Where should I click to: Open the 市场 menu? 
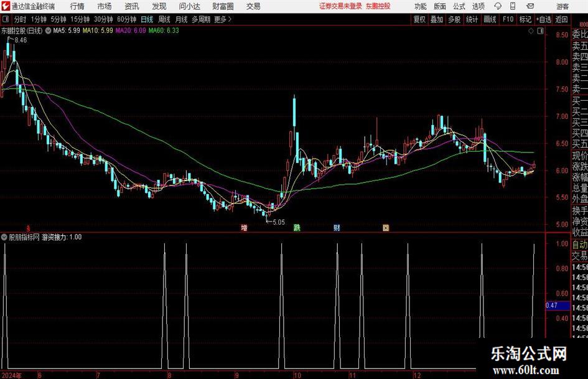(x=105, y=6)
